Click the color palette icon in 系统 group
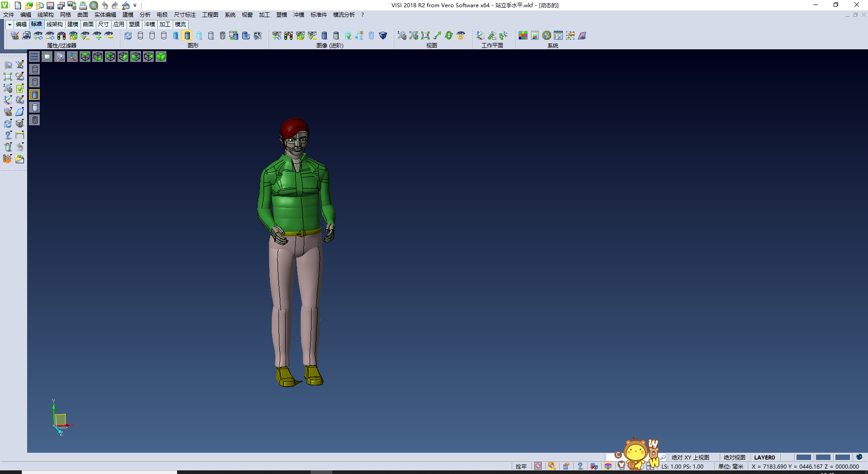This screenshot has width=868, height=474. tap(523, 35)
